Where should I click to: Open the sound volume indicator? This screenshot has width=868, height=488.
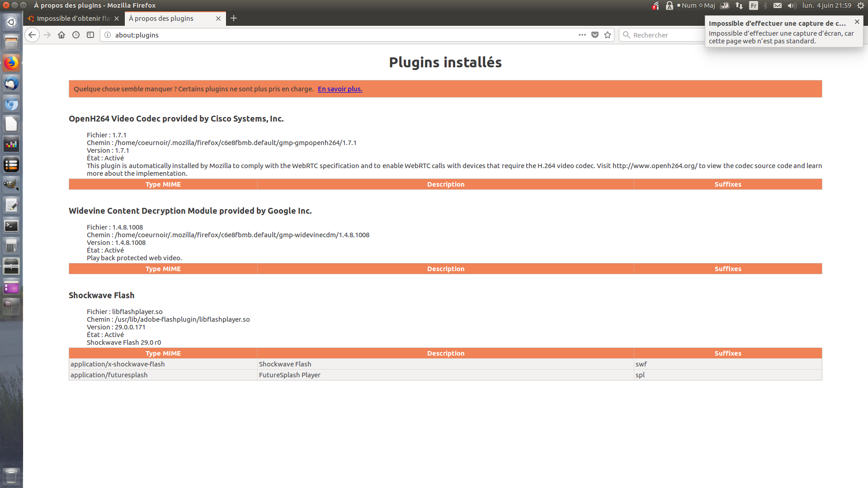pyautogui.click(x=792, y=5)
